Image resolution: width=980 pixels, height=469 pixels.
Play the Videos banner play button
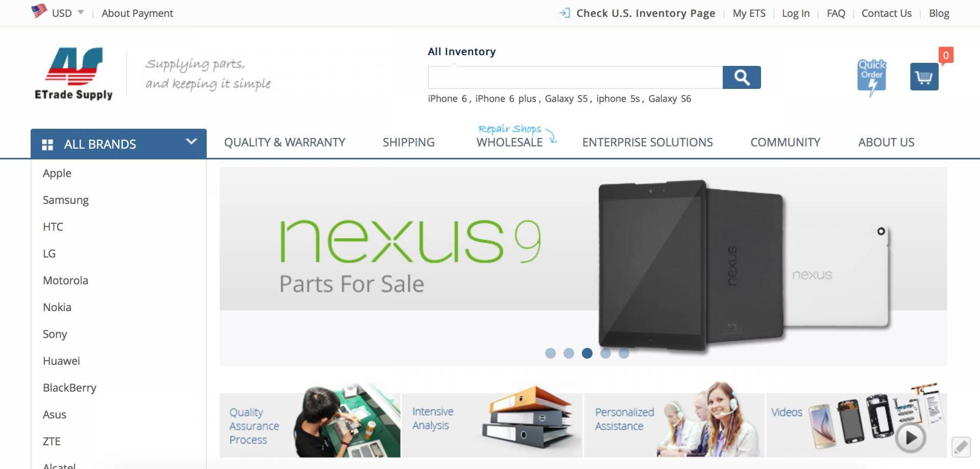point(911,438)
